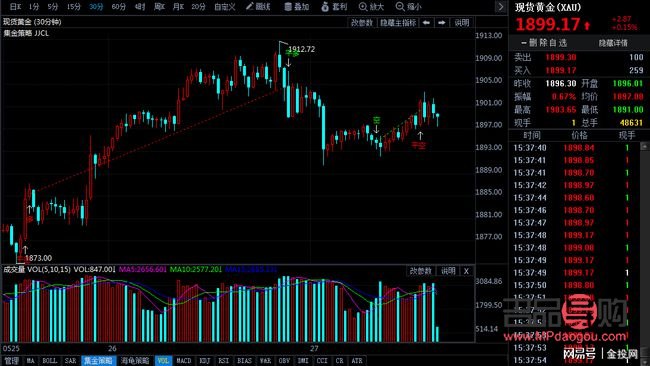The height and width of the screenshot is (366, 650).
Task: Open the 套利 arbitrage tool
Action: 334,7
